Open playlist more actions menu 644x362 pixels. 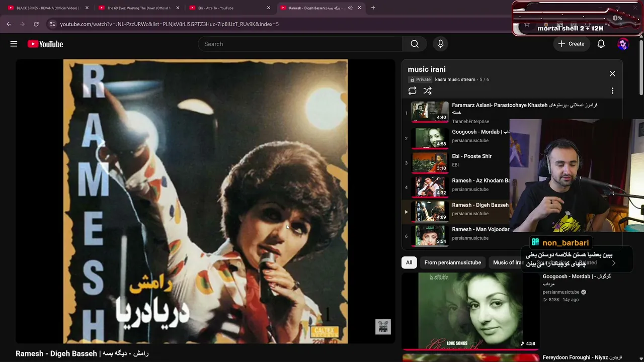coord(612,91)
